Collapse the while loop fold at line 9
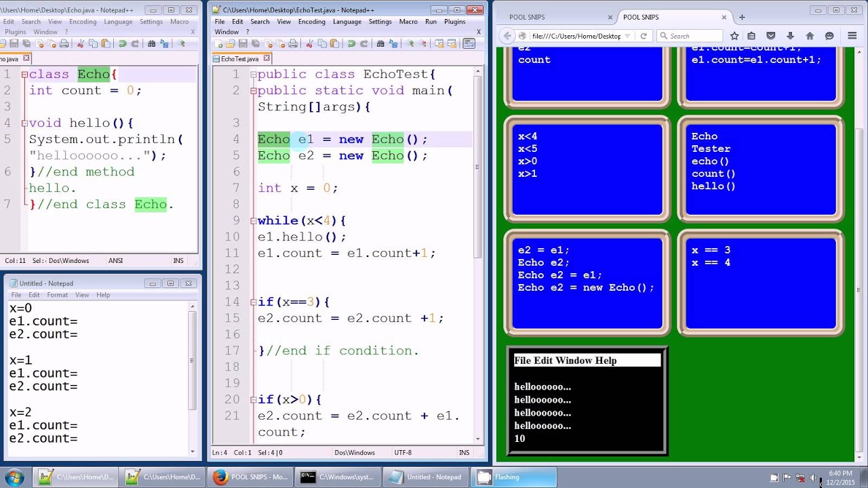868x488 pixels. click(253, 221)
